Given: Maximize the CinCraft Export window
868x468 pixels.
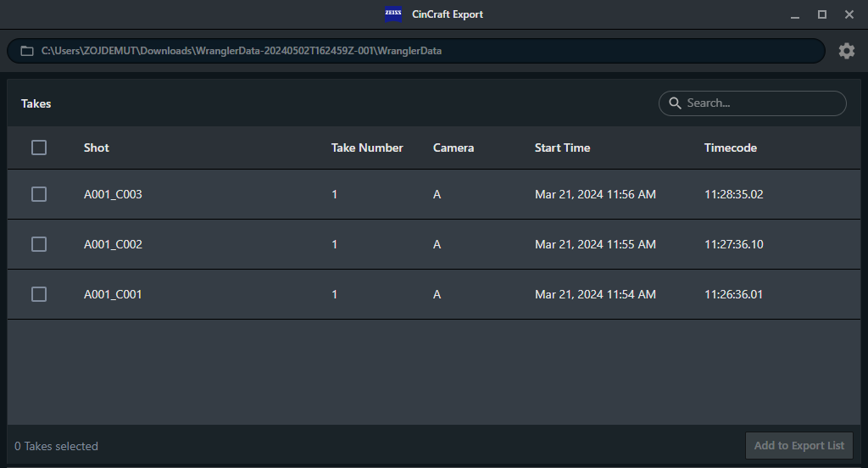Looking at the screenshot, I should coord(821,14).
